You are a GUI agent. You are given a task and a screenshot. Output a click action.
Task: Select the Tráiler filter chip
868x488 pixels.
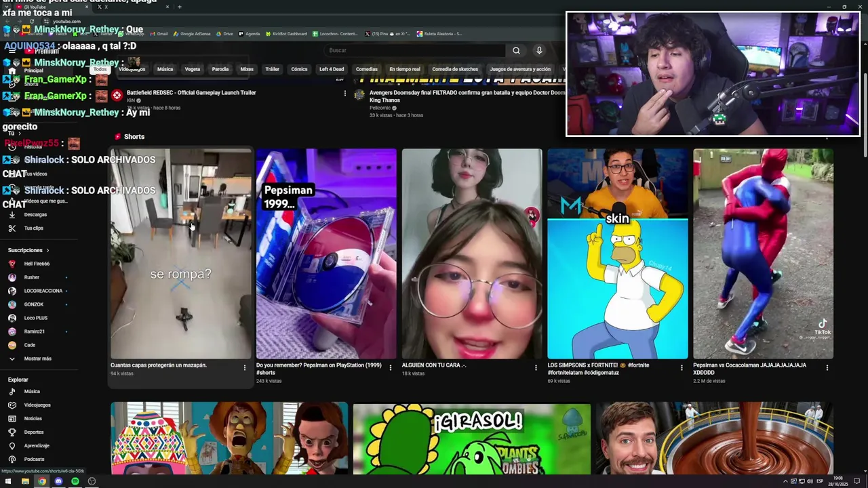[272, 69]
